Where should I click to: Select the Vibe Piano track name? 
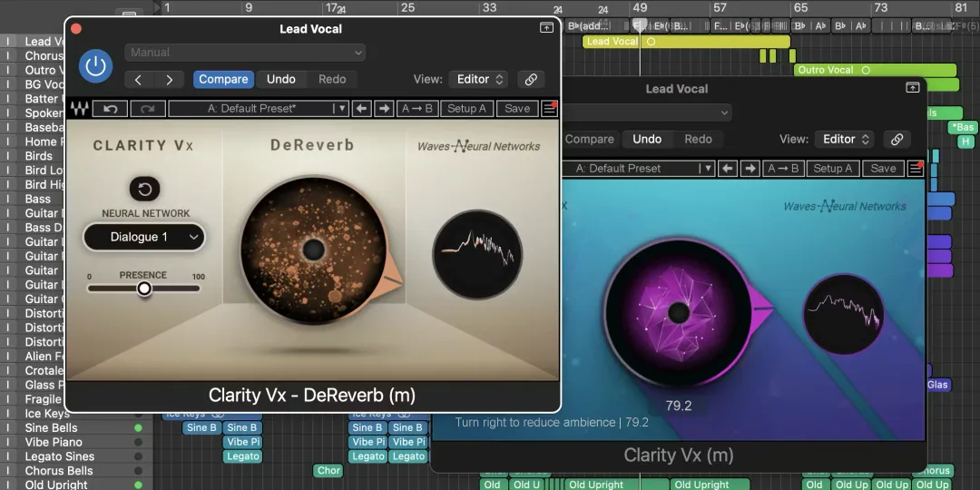(x=55, y=443)
